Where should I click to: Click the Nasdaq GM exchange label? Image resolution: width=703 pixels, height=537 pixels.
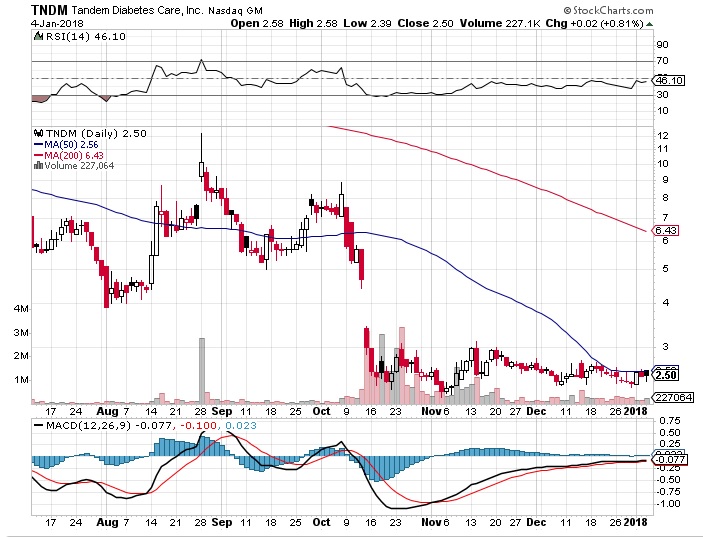[x=235, y=10]
